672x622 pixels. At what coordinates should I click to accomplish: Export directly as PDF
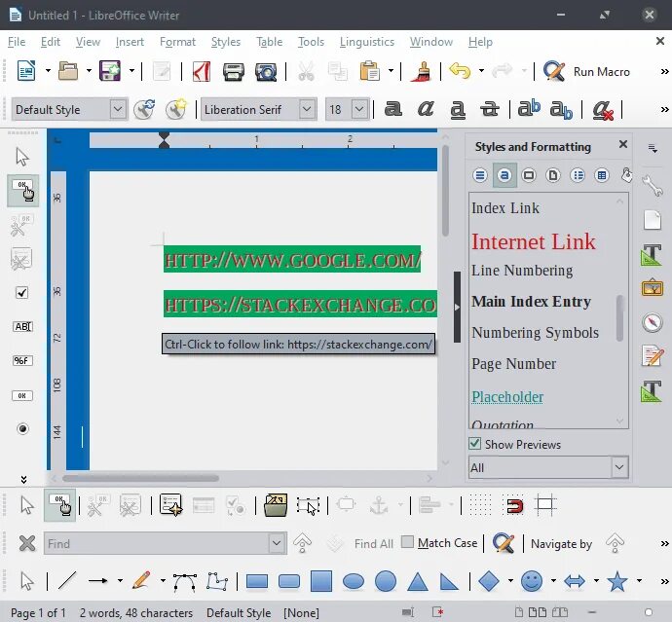[202, 71]
